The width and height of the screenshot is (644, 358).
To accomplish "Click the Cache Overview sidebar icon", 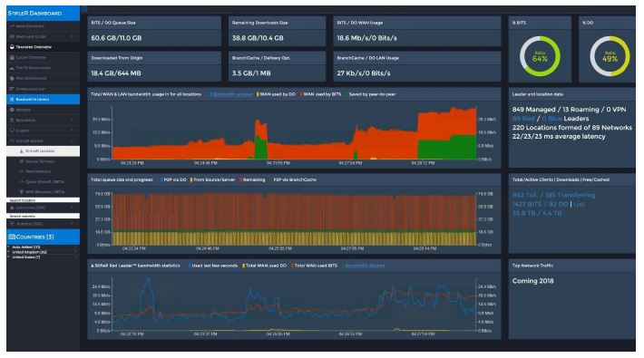I will click(12, 57).
